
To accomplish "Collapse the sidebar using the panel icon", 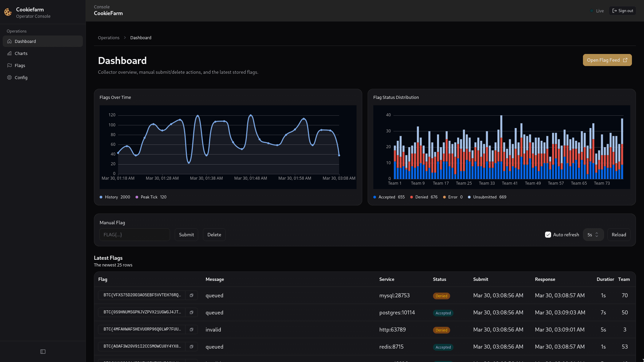I will pyautogui.click(x=43, y=351).
